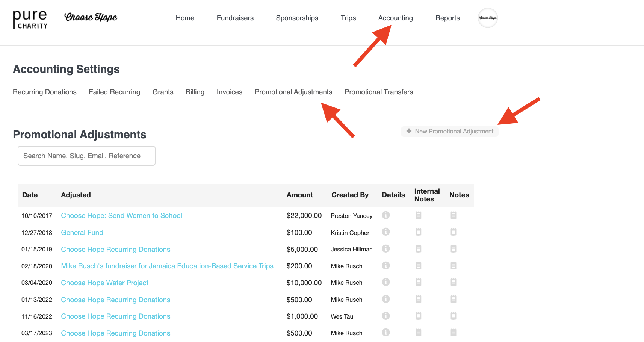Open notes icon for $5,000.00 Jessica Hillman row

tap(453, 249)
